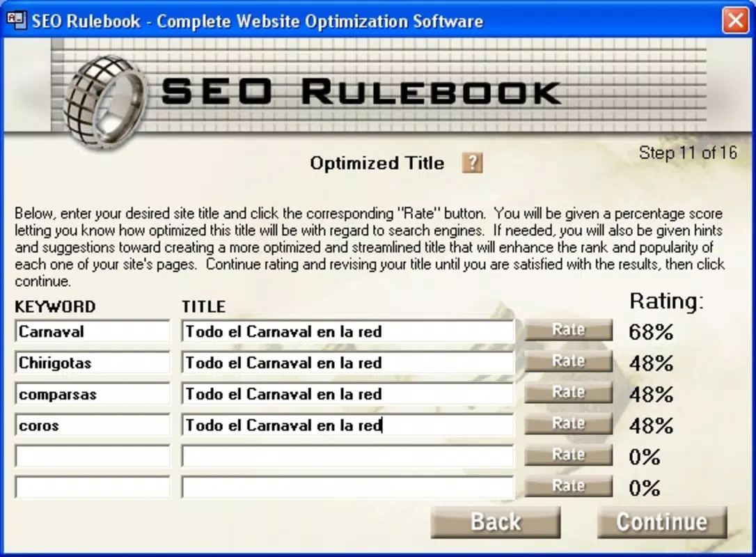Click the last empty title field
756x557 pixels.
(x=348, y=487)
